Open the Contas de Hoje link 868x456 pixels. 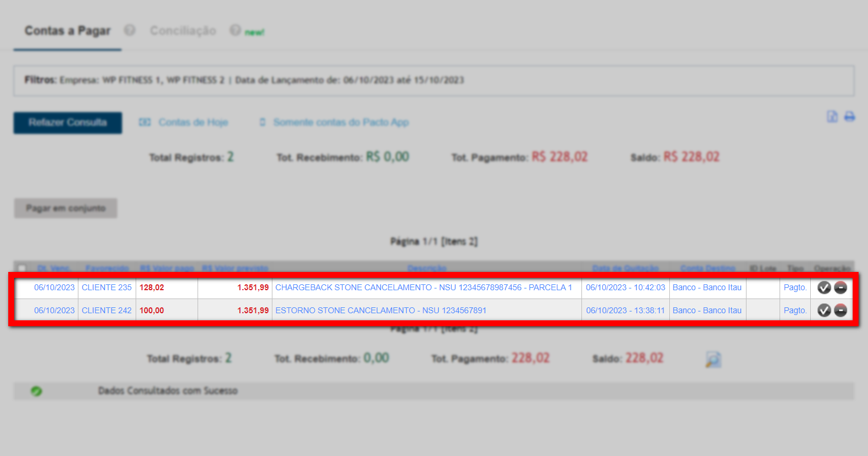pyautogui.click(x=193, y=123)
